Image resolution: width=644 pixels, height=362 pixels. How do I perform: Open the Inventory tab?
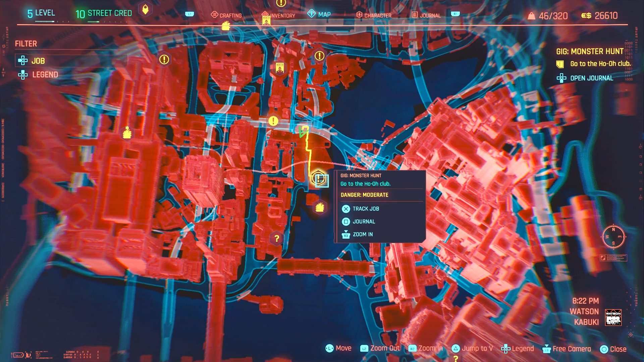tap(279, 15)
